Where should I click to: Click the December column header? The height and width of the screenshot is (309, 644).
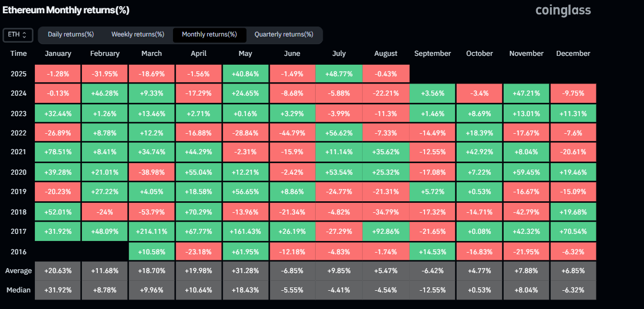pyautogui.click(x=573, y=54)
